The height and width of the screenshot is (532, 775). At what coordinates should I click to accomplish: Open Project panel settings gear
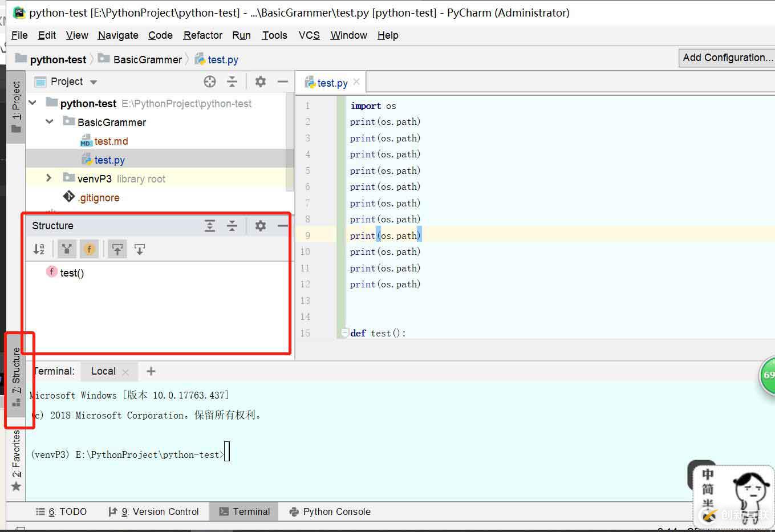pos(261,82)
